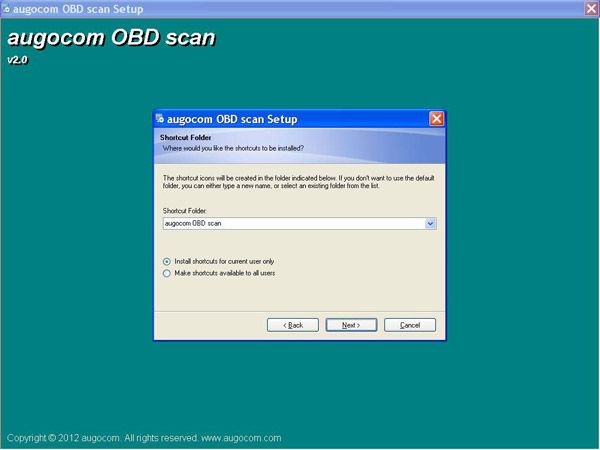Screen dimensions: 600x450
Task: Click the inner dialog's blue title bar text
Action: (235, 119)
